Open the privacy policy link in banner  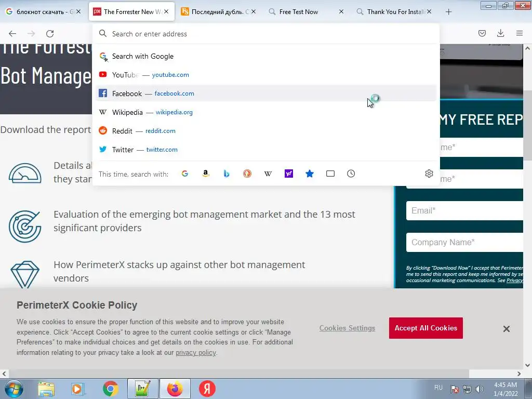tap(196, 353)
